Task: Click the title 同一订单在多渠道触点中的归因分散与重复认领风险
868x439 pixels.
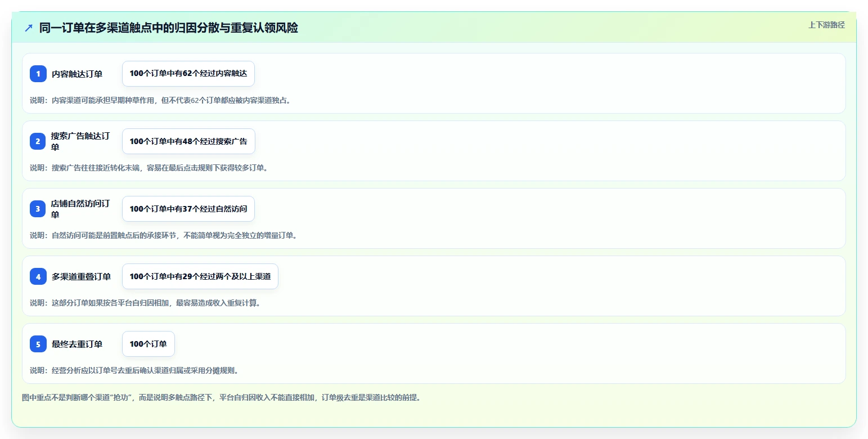Action: (x=169, y=28)
